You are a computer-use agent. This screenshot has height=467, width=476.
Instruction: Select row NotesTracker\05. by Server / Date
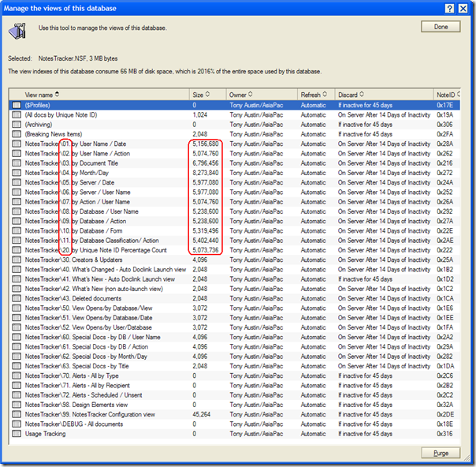pos(234,182)
